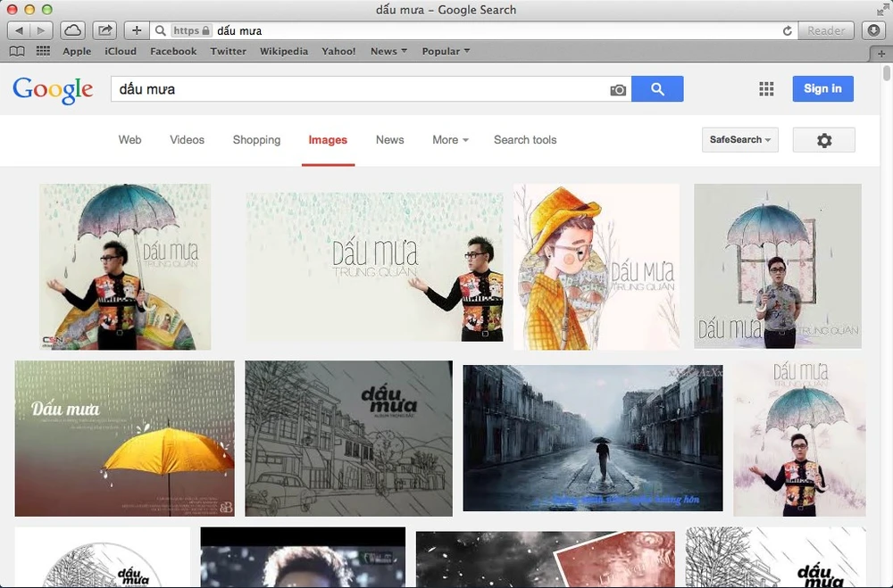Reload the page with the refresh icon

point(787,30)
